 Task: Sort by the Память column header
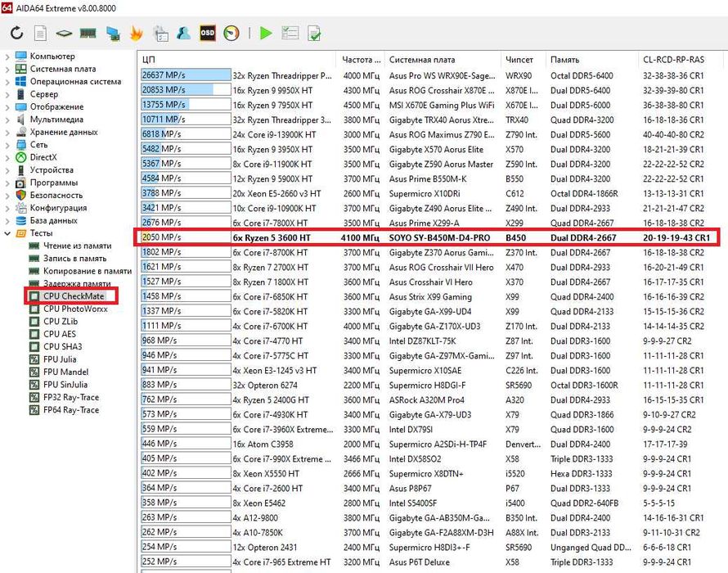592,60
